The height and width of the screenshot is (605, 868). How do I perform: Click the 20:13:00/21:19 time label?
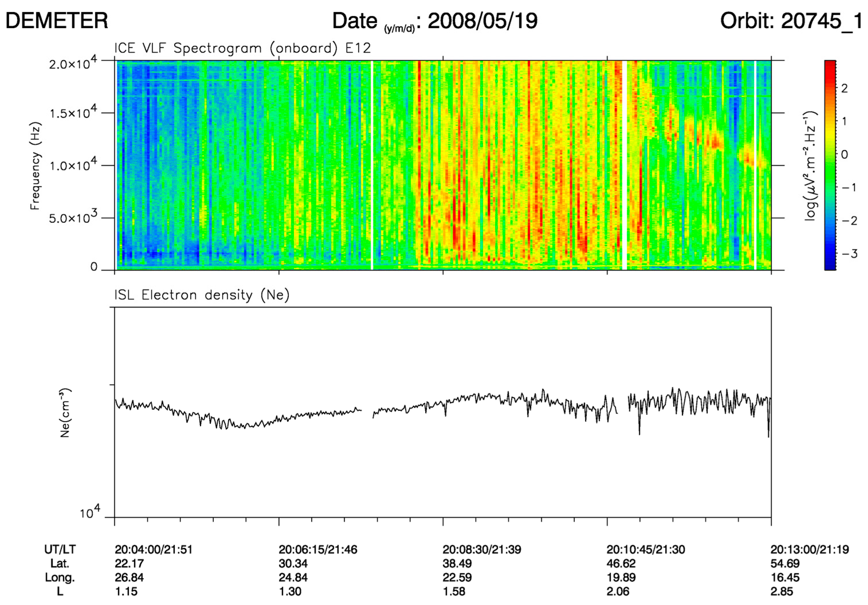coord(810,549)
